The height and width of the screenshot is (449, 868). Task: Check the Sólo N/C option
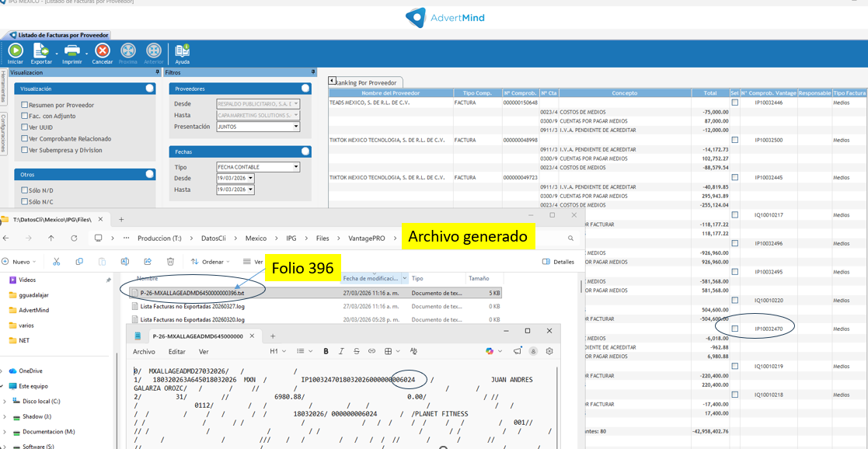[x=24, y=202]
